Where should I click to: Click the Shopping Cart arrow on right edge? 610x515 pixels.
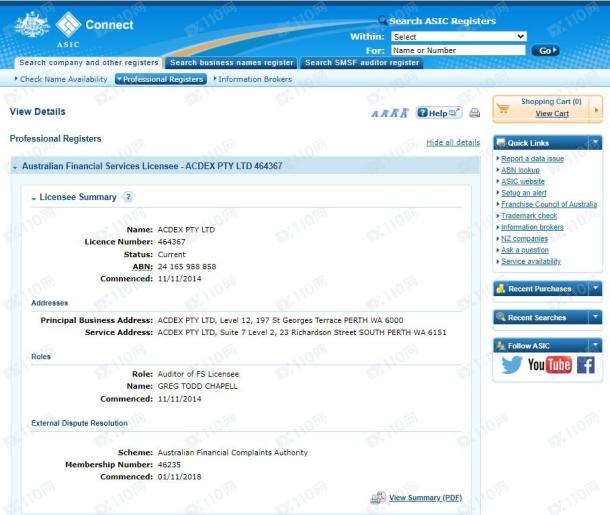pos(596,110)
